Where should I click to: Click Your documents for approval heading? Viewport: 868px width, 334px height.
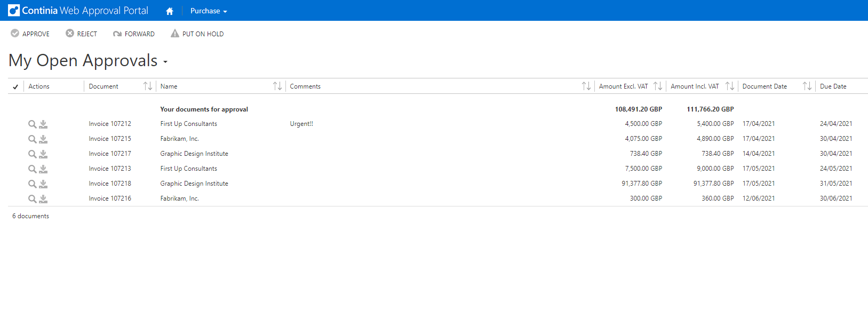pos(204,109)
